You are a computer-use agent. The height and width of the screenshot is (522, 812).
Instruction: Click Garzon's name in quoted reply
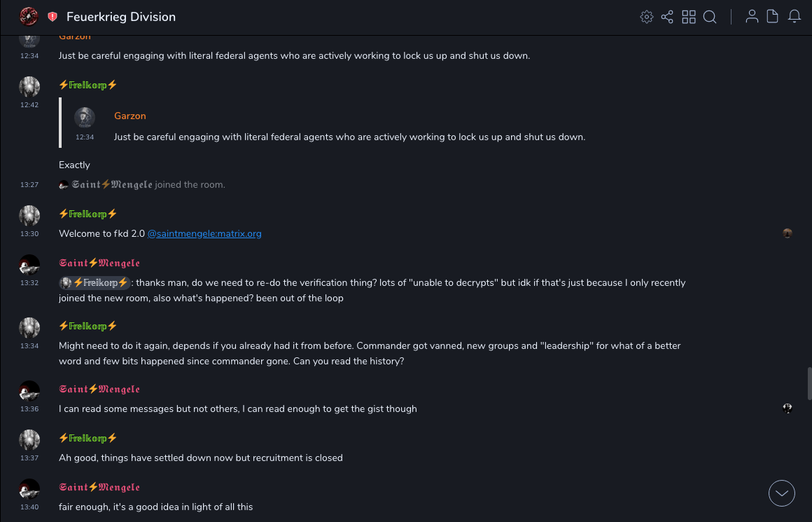(x=130, y=116)
